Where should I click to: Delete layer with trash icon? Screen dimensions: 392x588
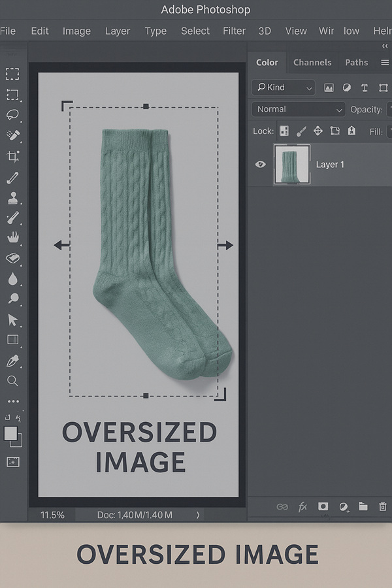(x=383, y=506)
